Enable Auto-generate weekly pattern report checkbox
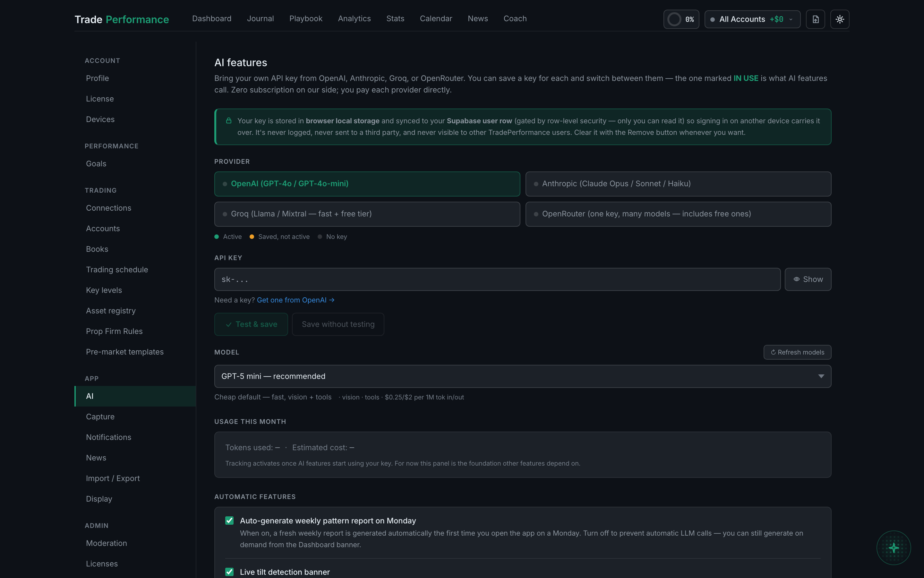The height and width of the screenshot is (578, 924). 229,521
